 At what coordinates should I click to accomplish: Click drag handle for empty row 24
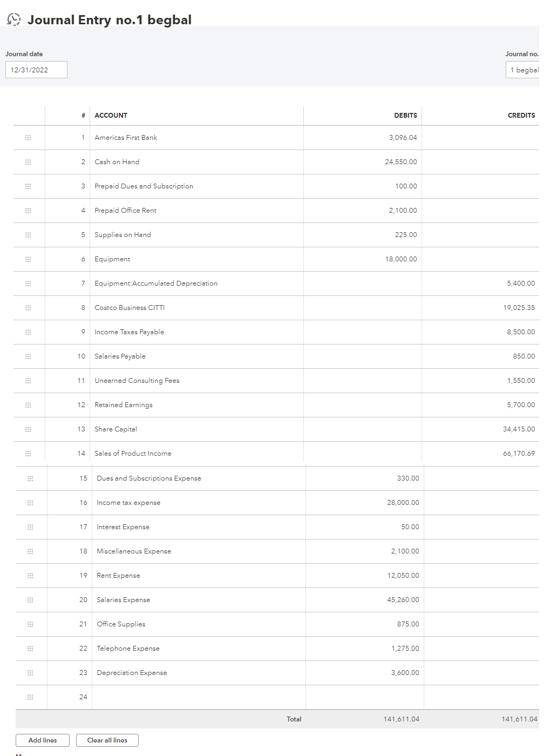[30, 697]
